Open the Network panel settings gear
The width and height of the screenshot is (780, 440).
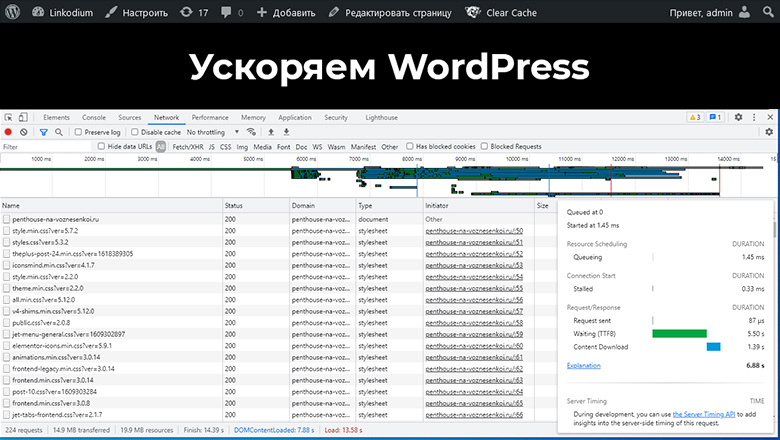point(769,132)
